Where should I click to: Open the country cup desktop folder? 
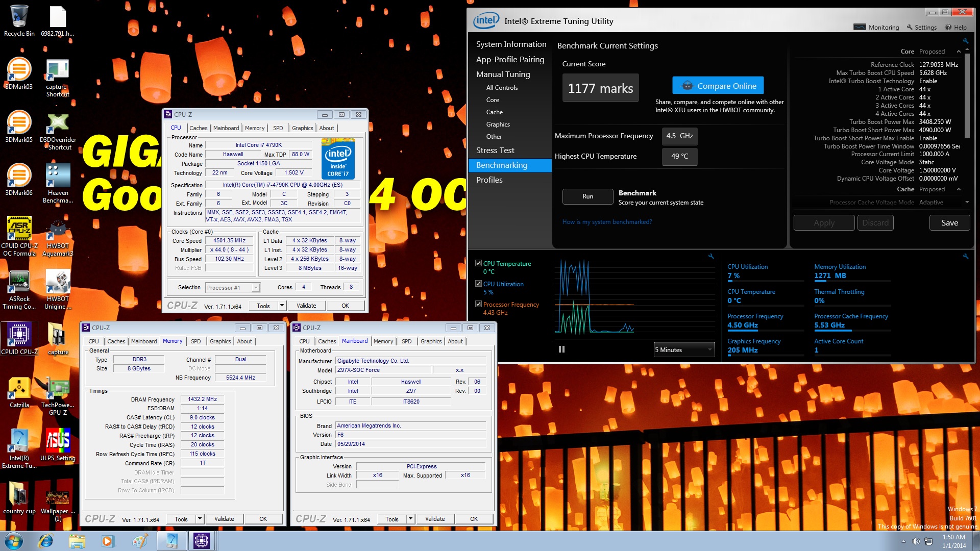(19, 498)
